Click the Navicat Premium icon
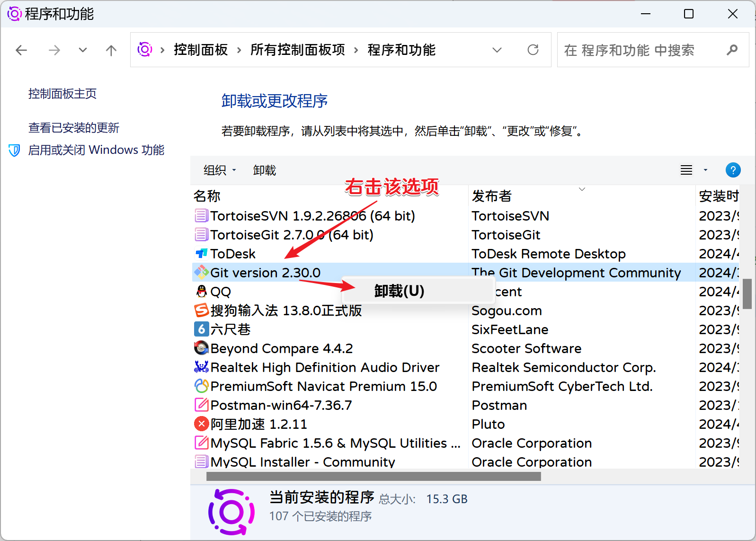 point(201,386)
